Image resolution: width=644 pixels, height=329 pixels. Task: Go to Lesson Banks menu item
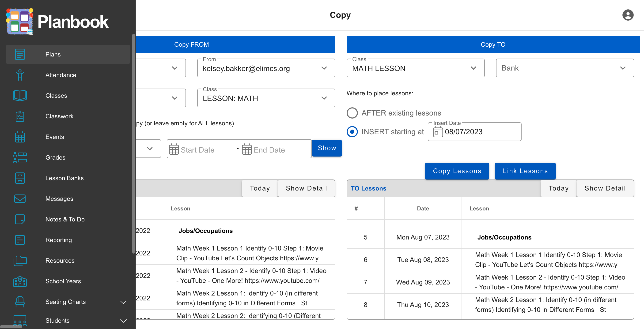(68, 178)
